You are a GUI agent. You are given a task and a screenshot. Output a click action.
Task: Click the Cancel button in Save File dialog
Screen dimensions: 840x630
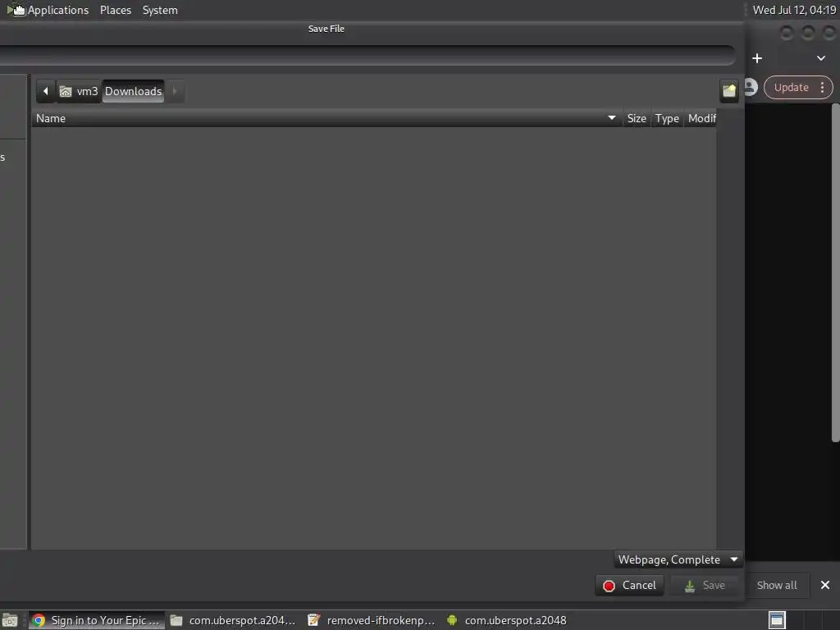coord(629,585)
